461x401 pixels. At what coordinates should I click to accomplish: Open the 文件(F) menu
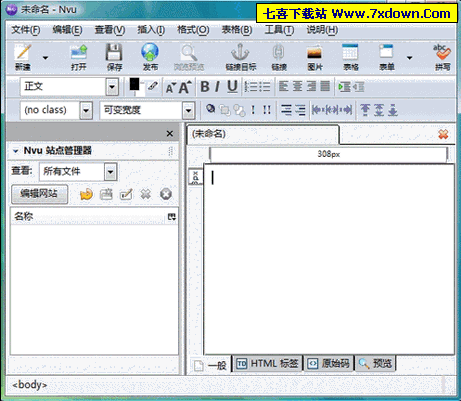[x=26, y=30]
